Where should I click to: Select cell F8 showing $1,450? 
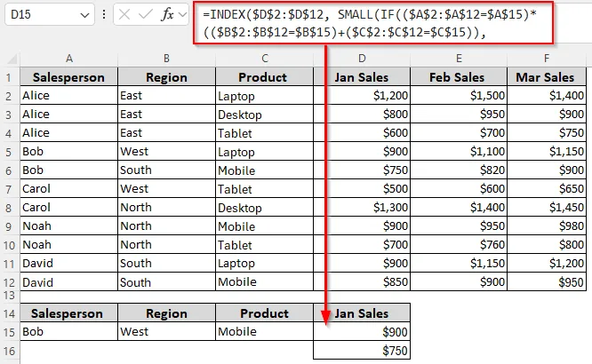(x=547, y=207)
